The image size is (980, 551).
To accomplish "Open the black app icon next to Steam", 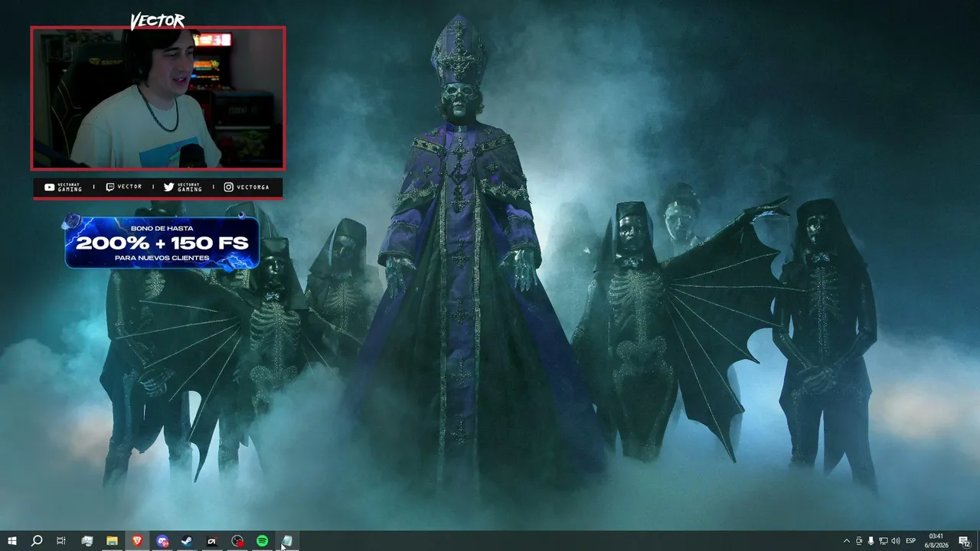I will [x=212, y=541].
